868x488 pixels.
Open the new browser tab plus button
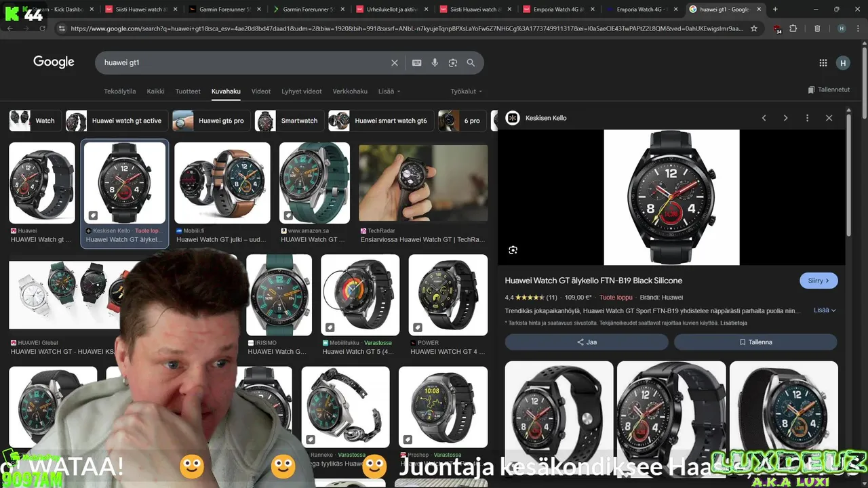(x=775, y=9)
